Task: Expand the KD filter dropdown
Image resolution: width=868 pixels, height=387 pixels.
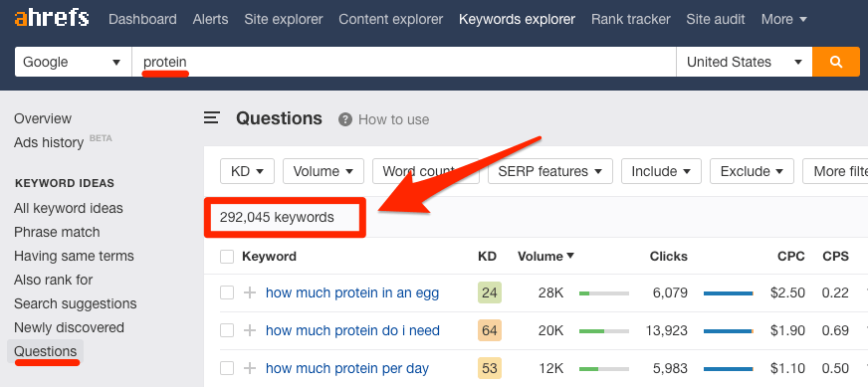Action: [x=247, y=171]
